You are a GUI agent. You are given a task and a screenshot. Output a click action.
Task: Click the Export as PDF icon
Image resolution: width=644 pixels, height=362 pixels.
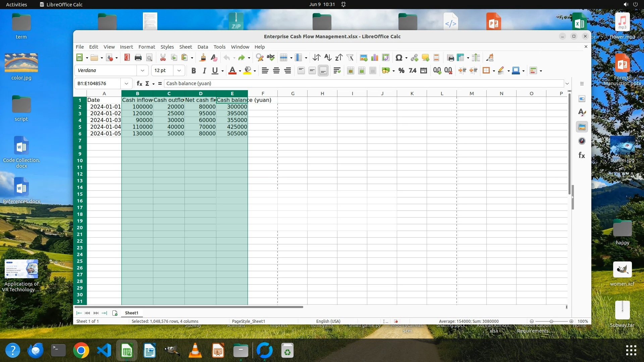coord(127,58)
